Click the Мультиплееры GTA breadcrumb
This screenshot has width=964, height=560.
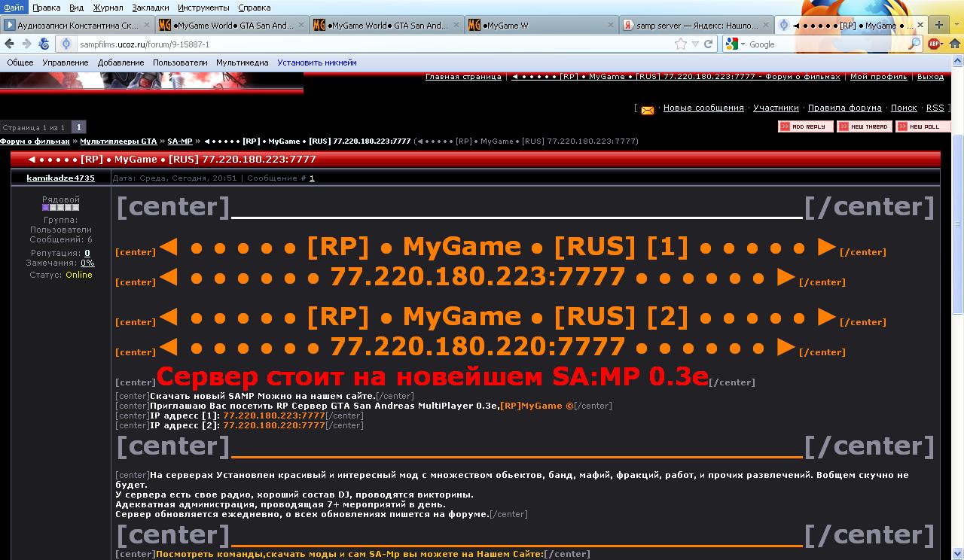pos(118,141)
